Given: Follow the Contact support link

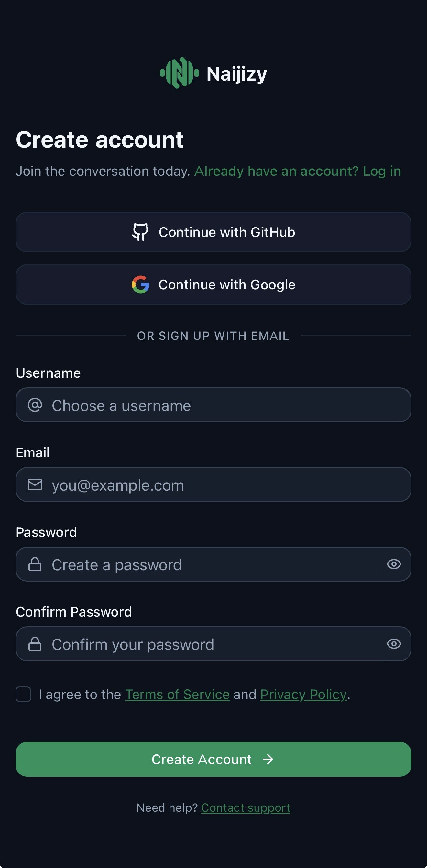Looking at the screenshot, I should click(246, 808).
